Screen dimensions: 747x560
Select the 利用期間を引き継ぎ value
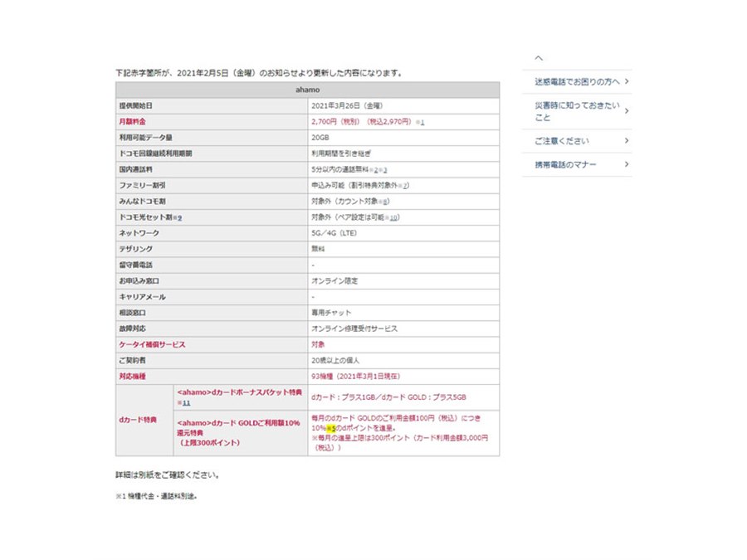tap(341, 153)
